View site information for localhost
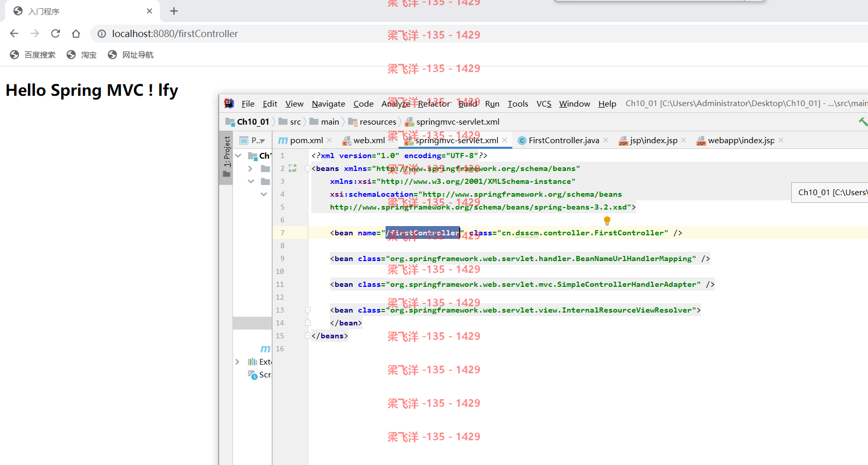This screenshot has height=465, width=868. [x=102, y=34]
